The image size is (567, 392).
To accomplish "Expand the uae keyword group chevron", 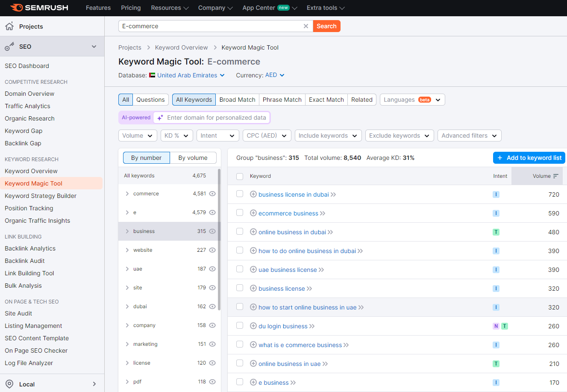I will point(127,269).
